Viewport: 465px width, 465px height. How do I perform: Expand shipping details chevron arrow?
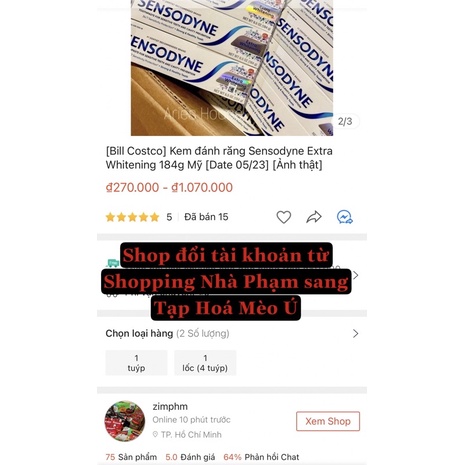356,275
